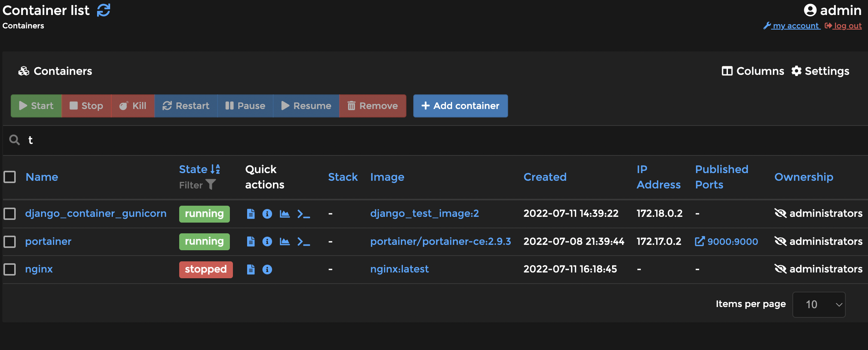Click the Add container button
This screenshot has width=868, height=350.
point(460,106)
